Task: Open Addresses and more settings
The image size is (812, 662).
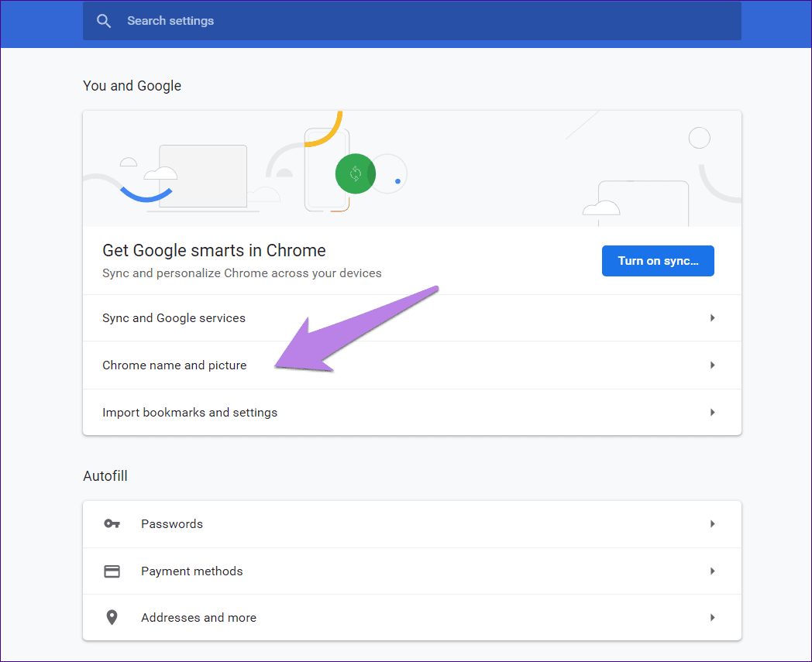Action: click(x=411, y=618)
